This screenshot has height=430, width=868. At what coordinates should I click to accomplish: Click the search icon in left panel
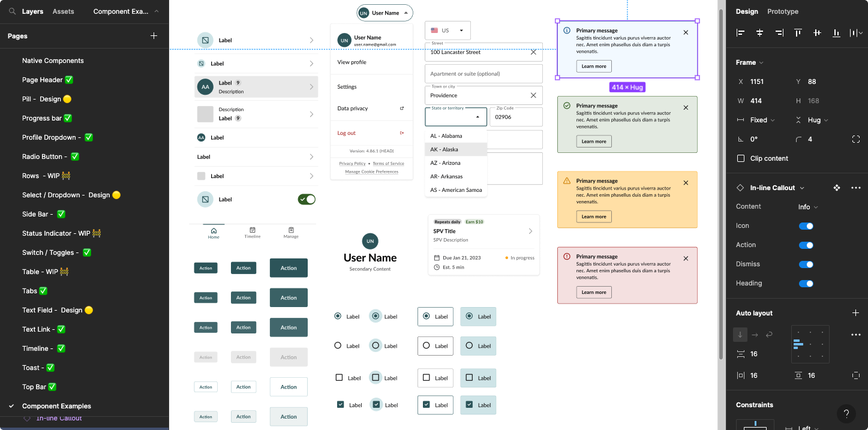tap(12, 11)
